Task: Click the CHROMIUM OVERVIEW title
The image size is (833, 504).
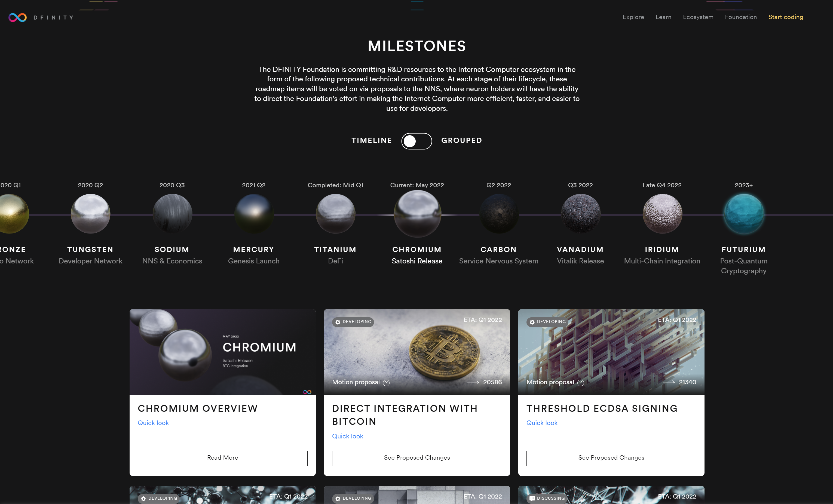Action: coord(198,409)
